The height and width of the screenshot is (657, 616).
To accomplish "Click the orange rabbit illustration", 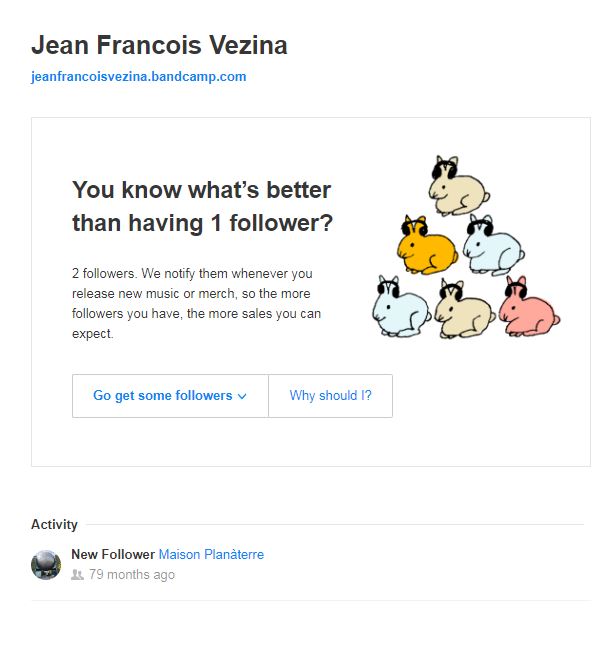I will pyautogui.click(x=426, y=245).
